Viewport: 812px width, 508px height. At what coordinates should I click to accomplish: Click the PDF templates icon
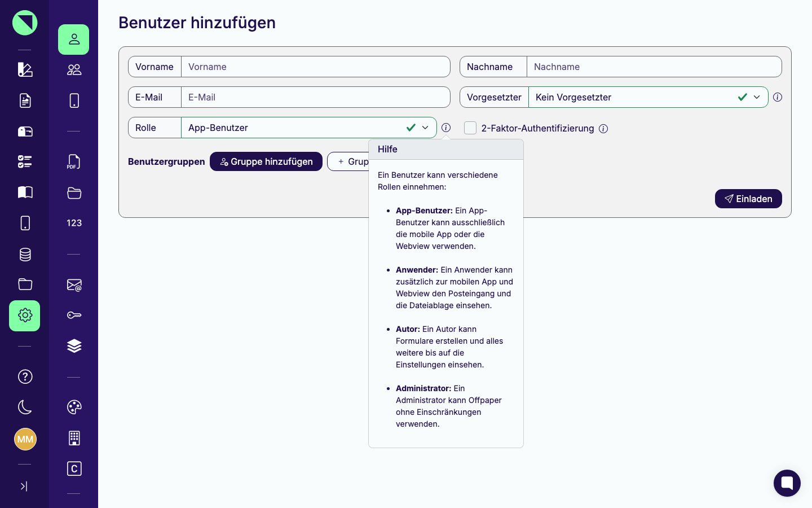[74, 162]
